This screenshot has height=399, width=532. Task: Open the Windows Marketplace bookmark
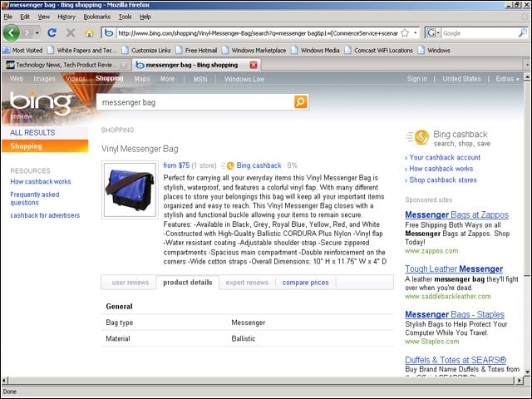(254, 50)
